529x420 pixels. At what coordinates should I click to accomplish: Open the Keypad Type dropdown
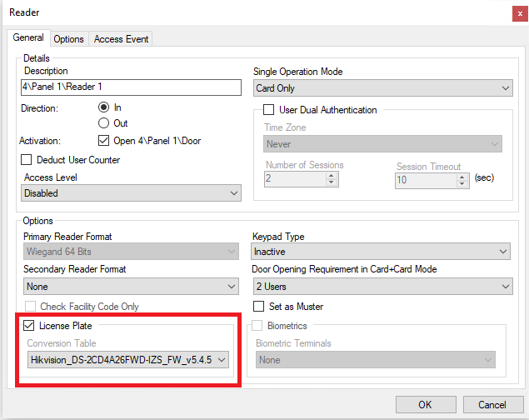click(x=381, y=252)
